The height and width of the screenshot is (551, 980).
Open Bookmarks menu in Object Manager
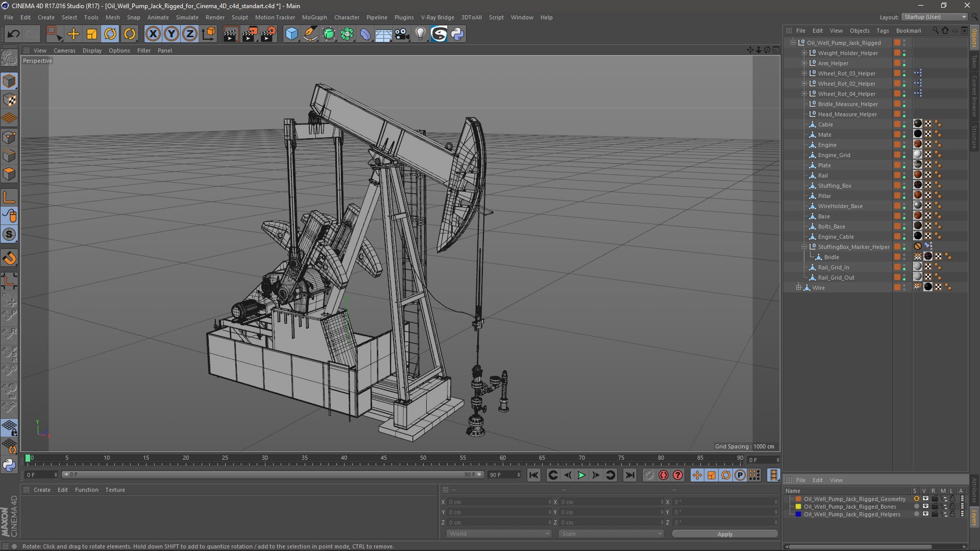(909, 31)
